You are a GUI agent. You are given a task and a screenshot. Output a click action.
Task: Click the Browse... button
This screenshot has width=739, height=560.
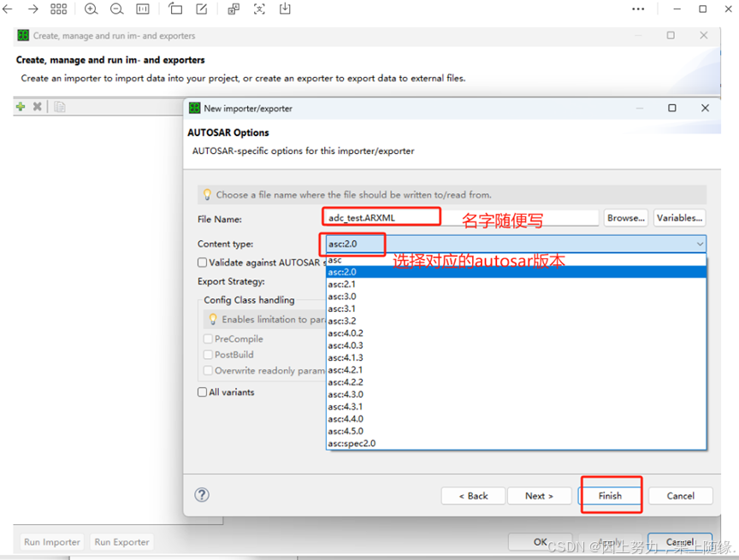click(x=625, y=218)
